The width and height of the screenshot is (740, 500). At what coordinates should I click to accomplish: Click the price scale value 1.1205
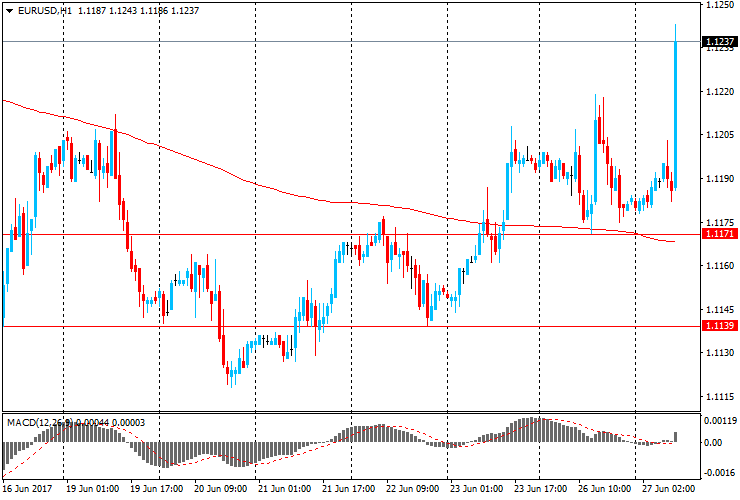pos(720,135)
